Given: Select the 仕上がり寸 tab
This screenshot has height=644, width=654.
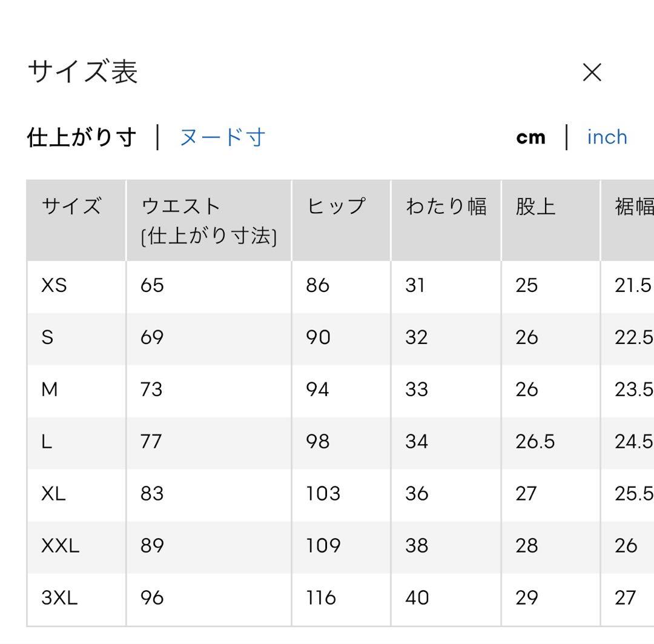Looking at the screenshot, I should (x=82, y=138).
